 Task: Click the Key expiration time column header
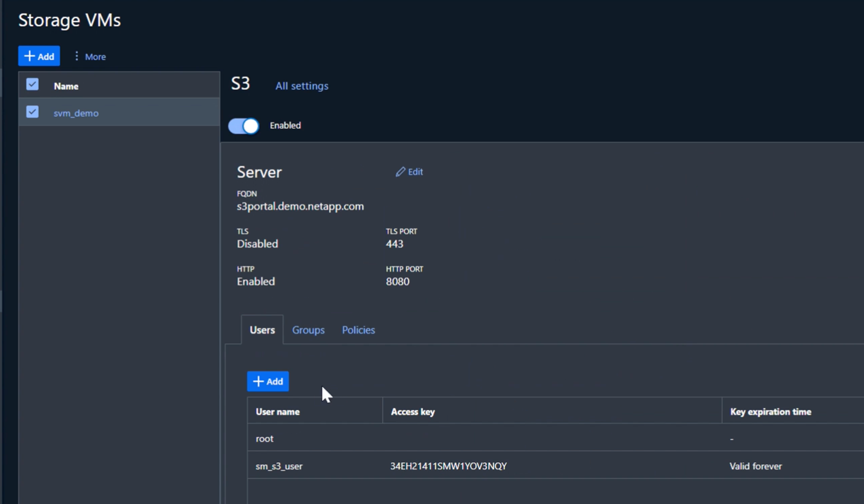(771, 412)
